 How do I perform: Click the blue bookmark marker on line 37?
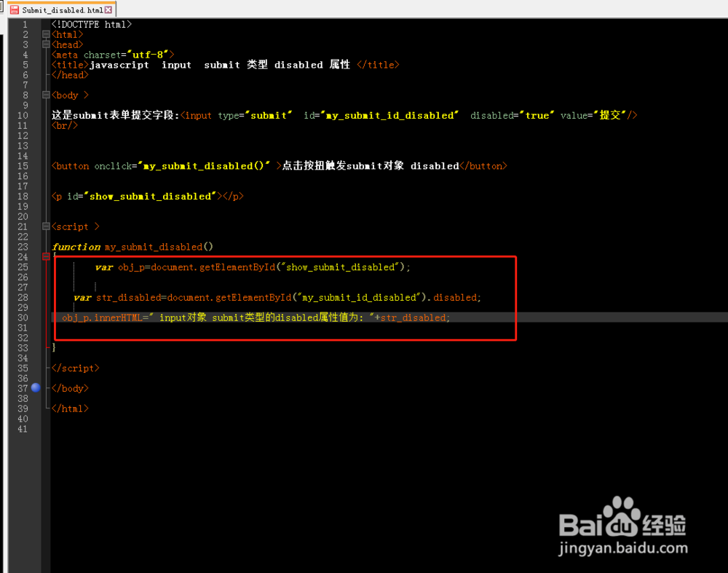pos(36,388)
